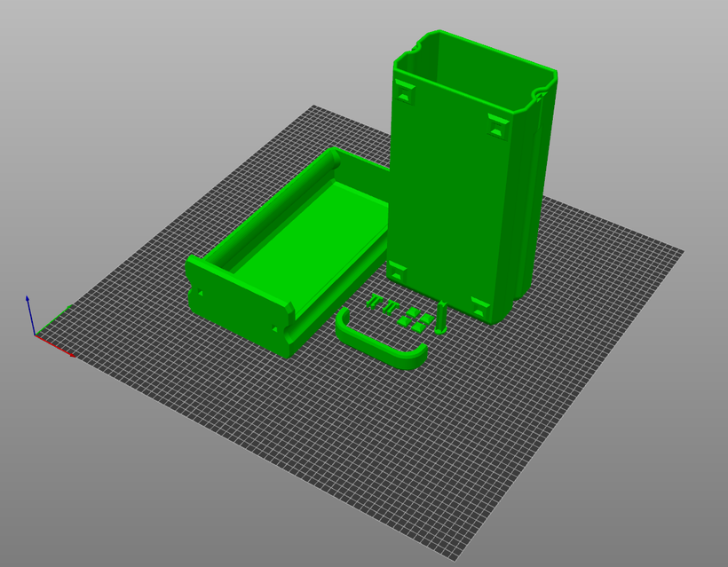This screenshot has width=728, height=567.
Task: Select the thin vertical pin model
Action: coord(441,318)
